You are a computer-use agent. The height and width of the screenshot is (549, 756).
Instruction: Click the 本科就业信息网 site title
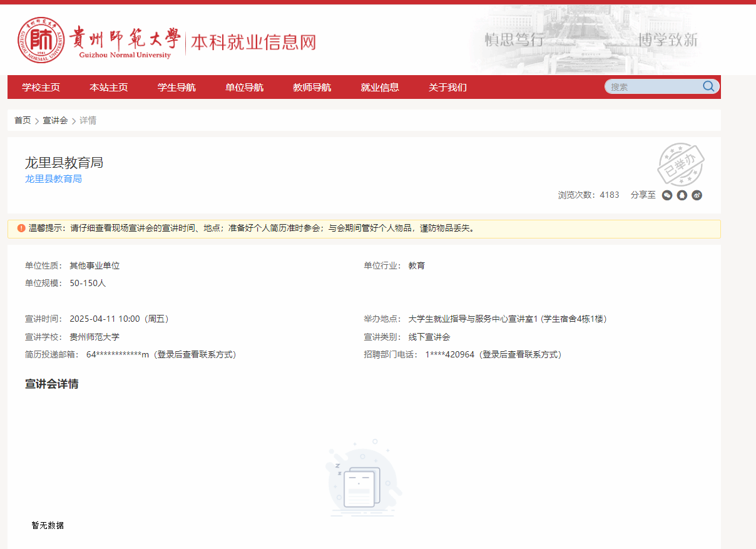[253, 42]
